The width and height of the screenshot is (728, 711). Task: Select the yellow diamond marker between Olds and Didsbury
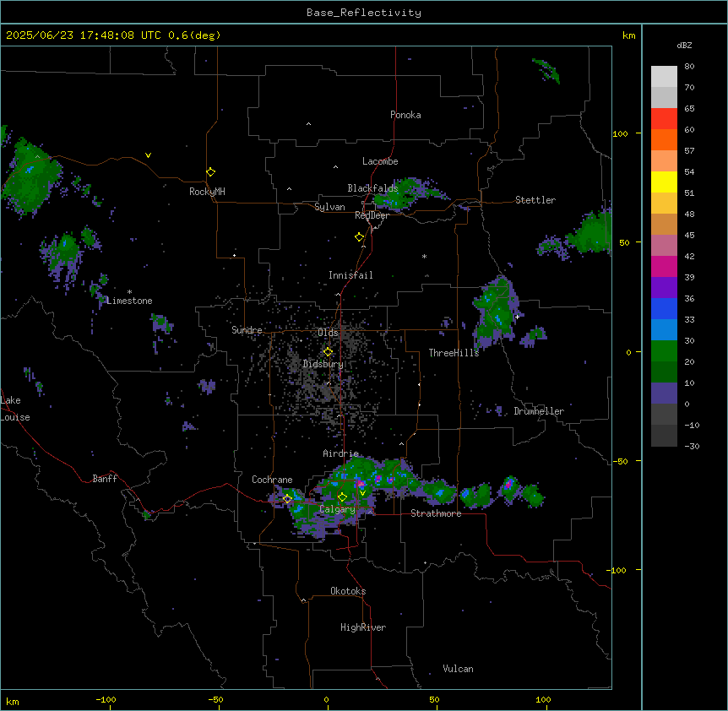click(328, 352)
